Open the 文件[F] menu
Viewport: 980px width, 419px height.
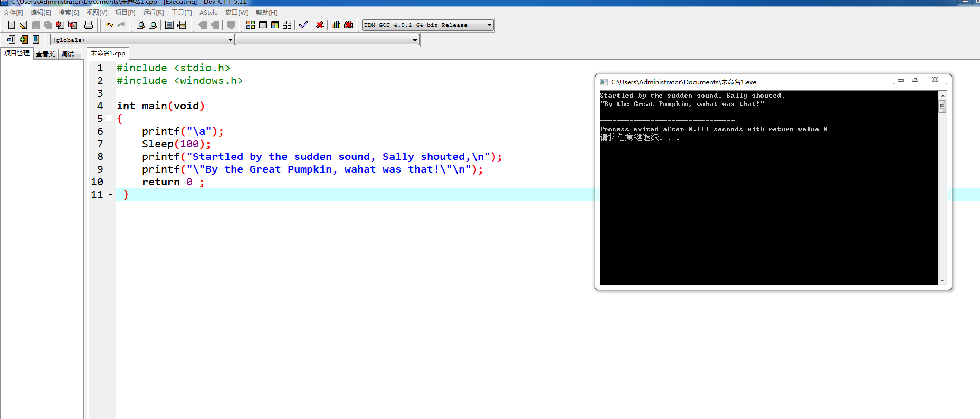point(13,12)
